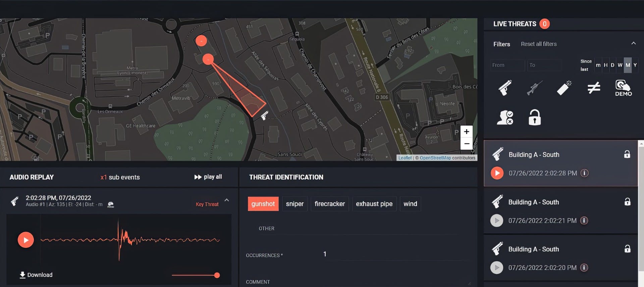Open lock on 2:02:21 PM threat
Screen dimensions: 644x287
coord(627,202)
